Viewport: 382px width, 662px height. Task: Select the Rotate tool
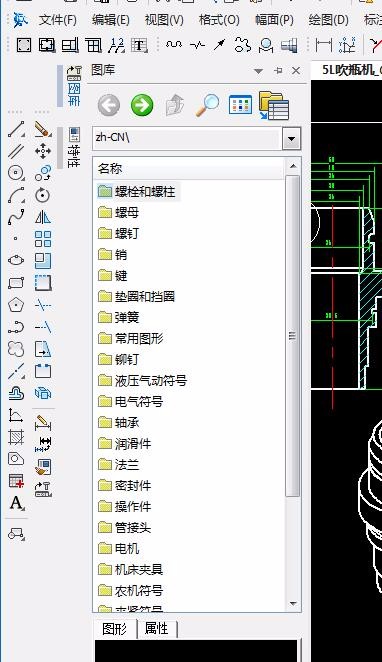coord(43,195)
